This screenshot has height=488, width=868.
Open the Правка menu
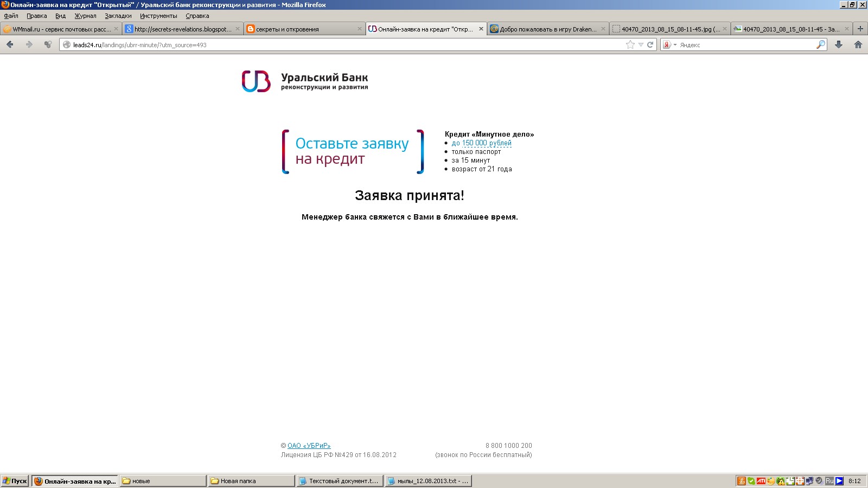coord(37,16)
